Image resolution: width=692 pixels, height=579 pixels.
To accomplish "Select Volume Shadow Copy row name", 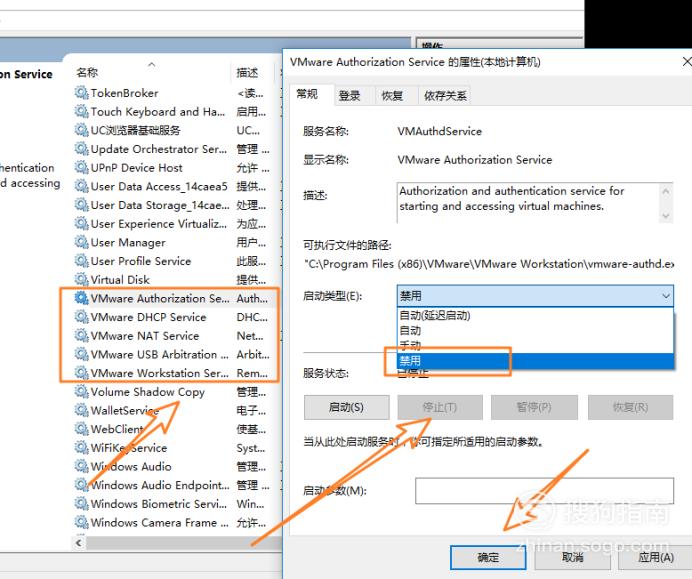I will coord(147,392).
